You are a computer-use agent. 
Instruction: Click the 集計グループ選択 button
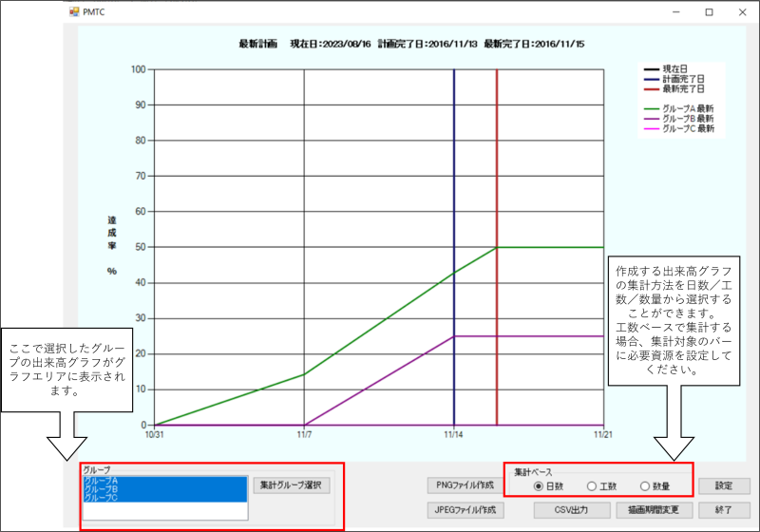(x=292, y=485)
